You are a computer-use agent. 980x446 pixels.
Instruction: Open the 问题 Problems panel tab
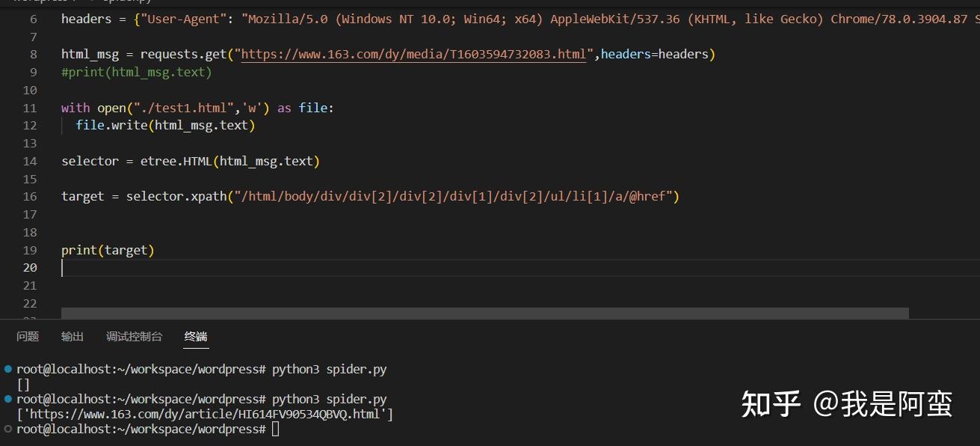pyautogui.click(x=27, y=337)
